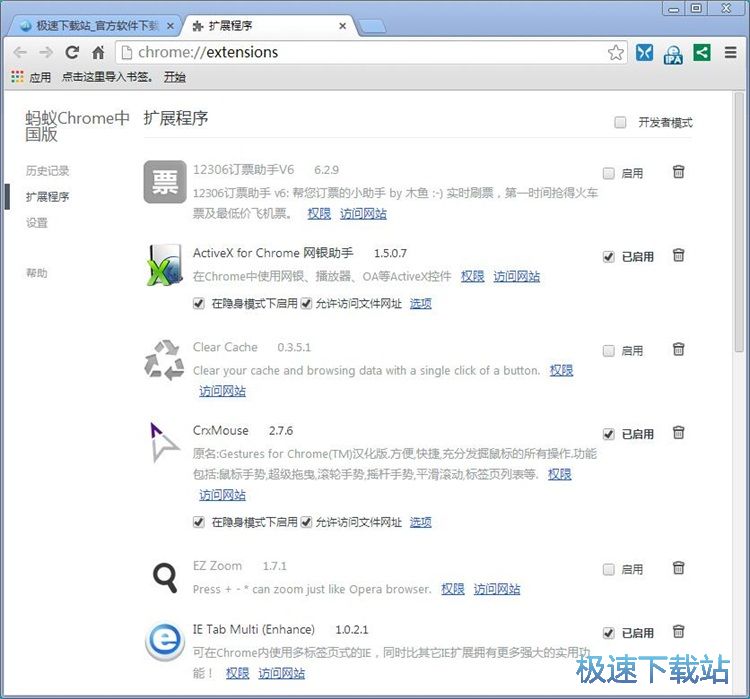750x699 pixels.
Task: Delete the 12306订票助手V6 extension
Action: pos(678,172)
